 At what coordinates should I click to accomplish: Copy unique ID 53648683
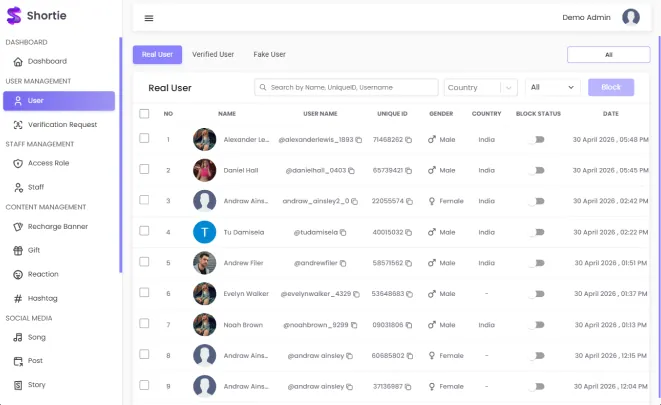click(x=409, y=294)
